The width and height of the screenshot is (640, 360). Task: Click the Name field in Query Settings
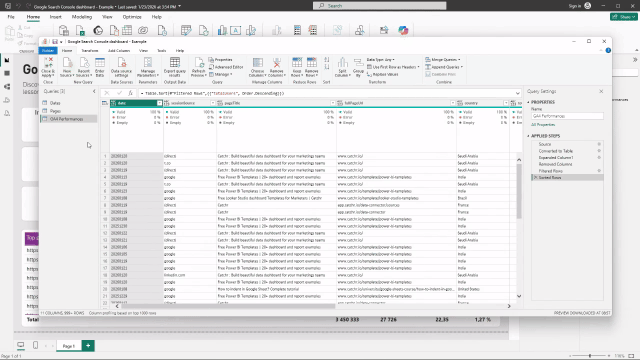(567, 116)
